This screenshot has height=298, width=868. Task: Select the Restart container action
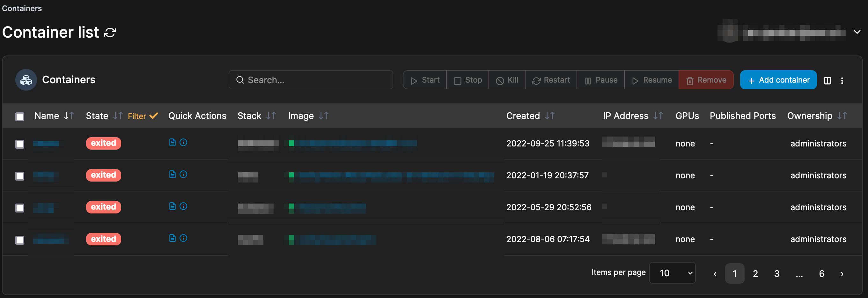(551, 80)
